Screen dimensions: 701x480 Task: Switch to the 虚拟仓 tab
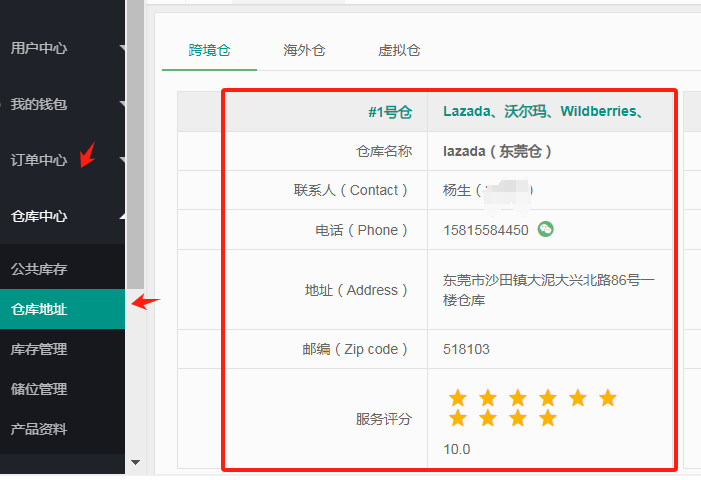pos(399,50)
